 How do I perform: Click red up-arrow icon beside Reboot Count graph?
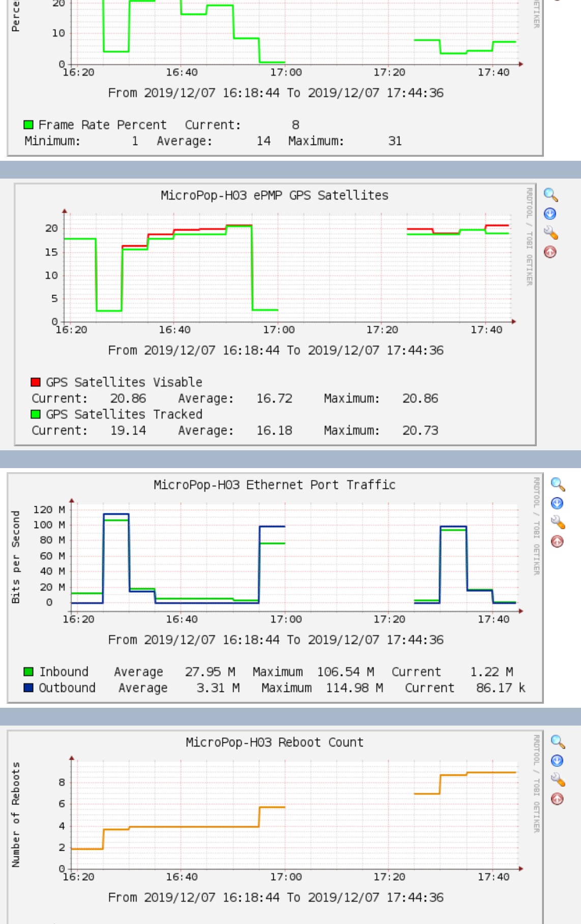coord(557,799)
